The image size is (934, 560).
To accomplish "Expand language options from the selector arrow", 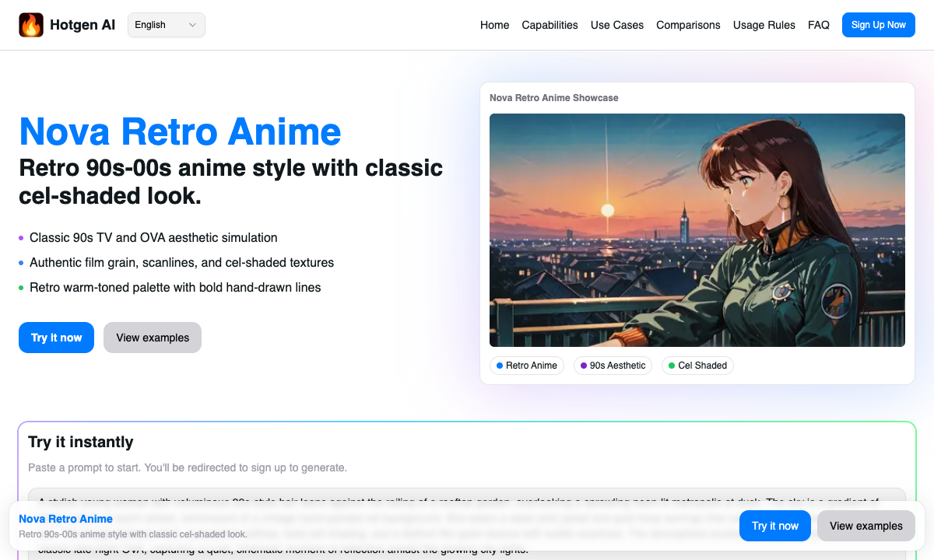I will 191,25.
